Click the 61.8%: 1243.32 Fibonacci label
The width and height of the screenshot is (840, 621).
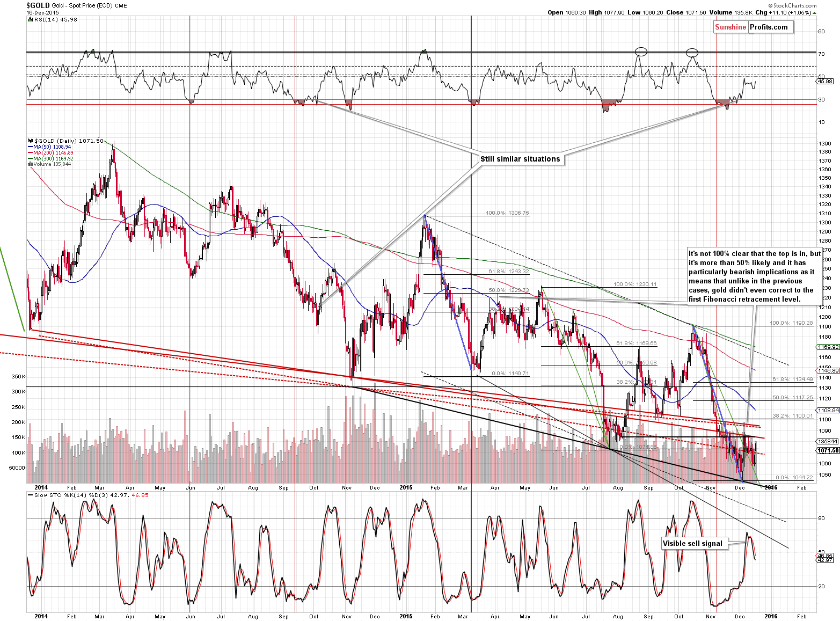(508, 272)
